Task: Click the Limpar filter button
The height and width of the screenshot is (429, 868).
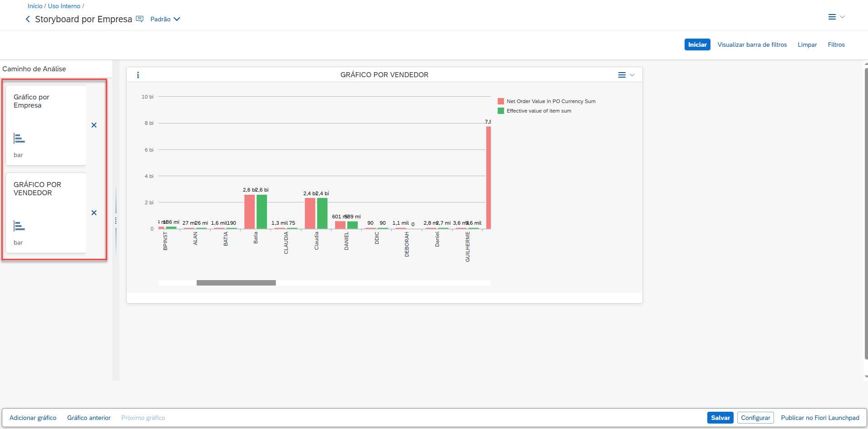Action: [807, 44]
